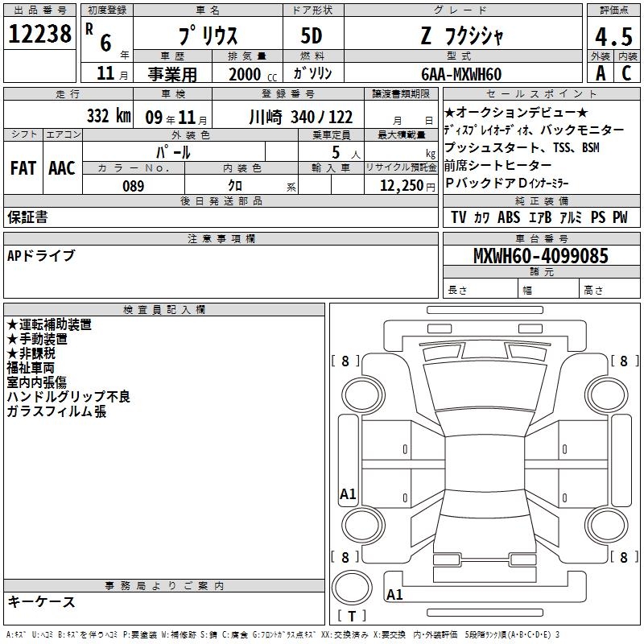
Task: Click the 保証書 text entry
Action: (x=27, y=217)
